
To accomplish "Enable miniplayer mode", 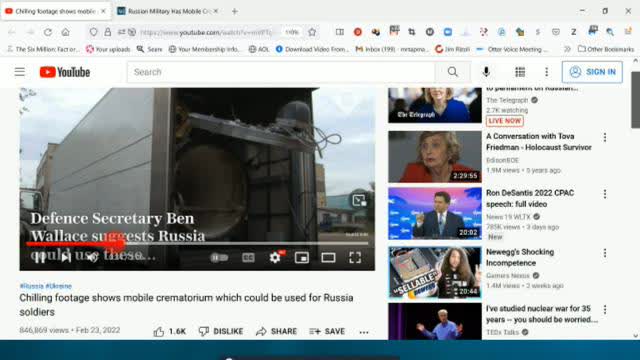I will pyautogui.click(x=302, y=258).
